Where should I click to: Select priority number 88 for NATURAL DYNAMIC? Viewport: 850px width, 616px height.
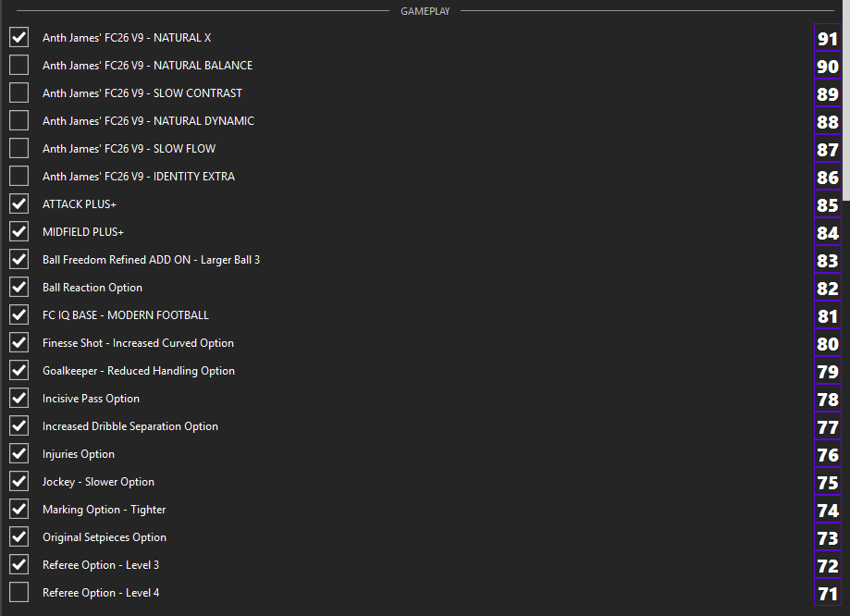[x=828, y=121]
